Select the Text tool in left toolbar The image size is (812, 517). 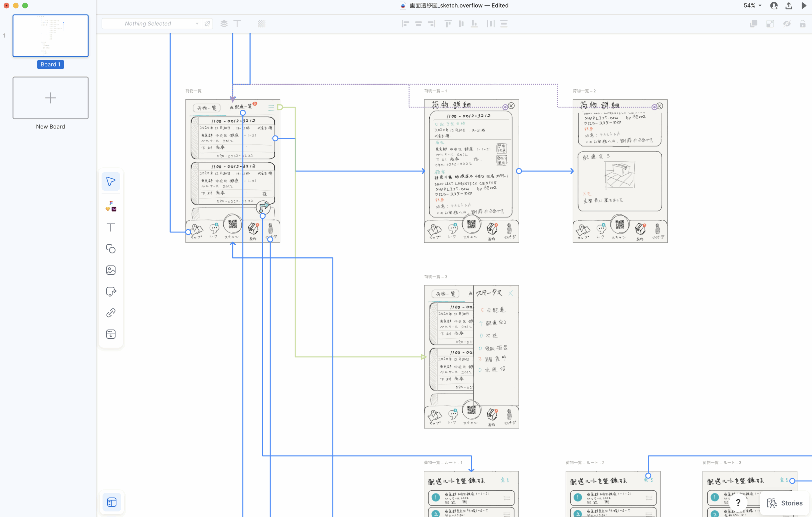(x=111, y=227)
